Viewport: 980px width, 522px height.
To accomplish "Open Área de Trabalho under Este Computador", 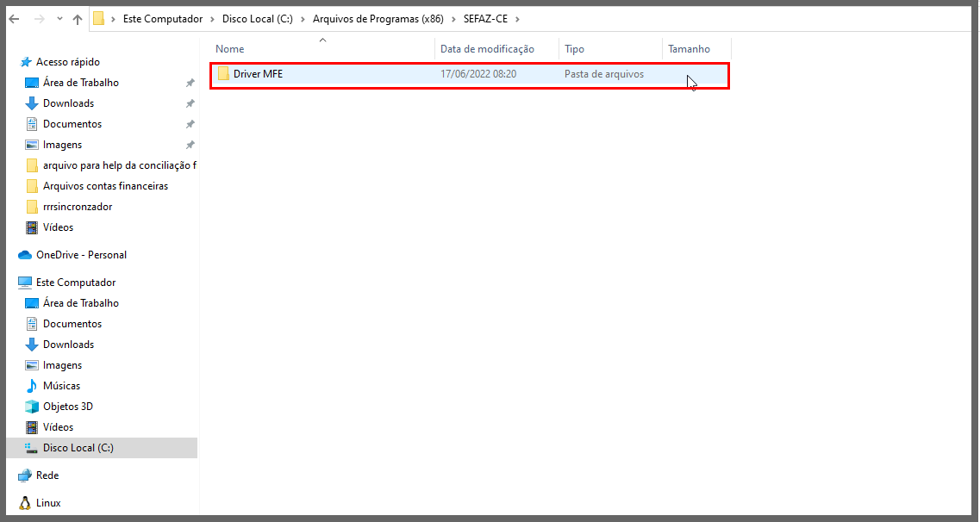I will click(x=81, y=303).
